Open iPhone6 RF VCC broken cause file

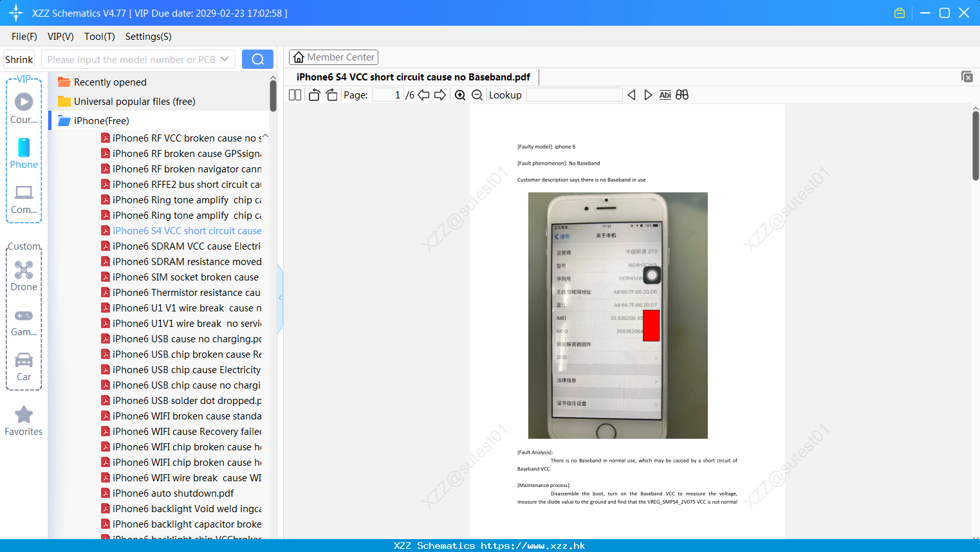coord(181,138)
